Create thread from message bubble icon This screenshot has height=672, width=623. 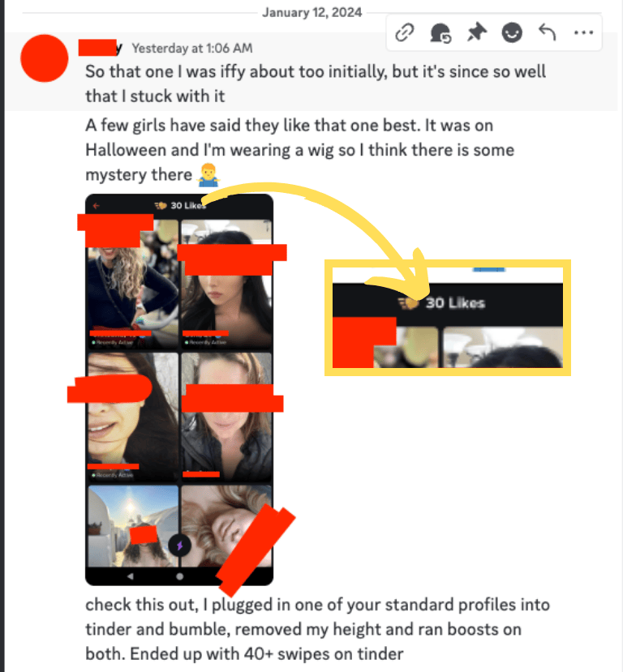pyautogui.click(x=440, y=33)
